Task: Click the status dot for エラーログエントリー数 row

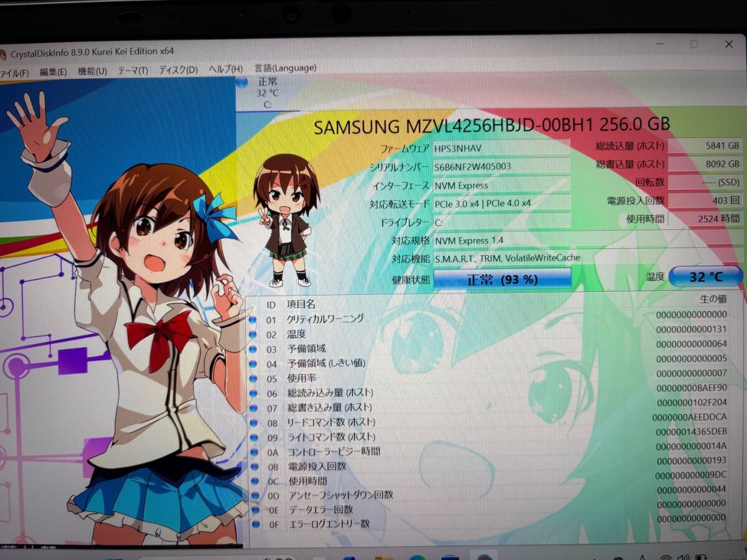Action: pos(255,525)
